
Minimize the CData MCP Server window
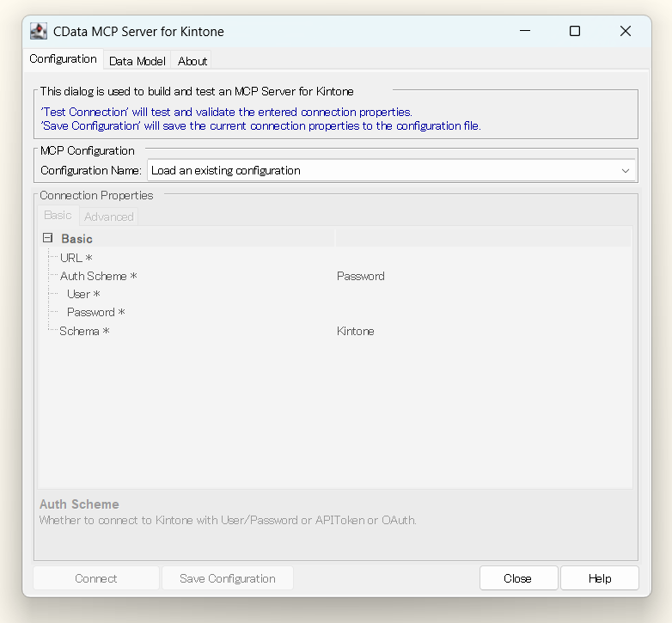(x=525, y=31)
